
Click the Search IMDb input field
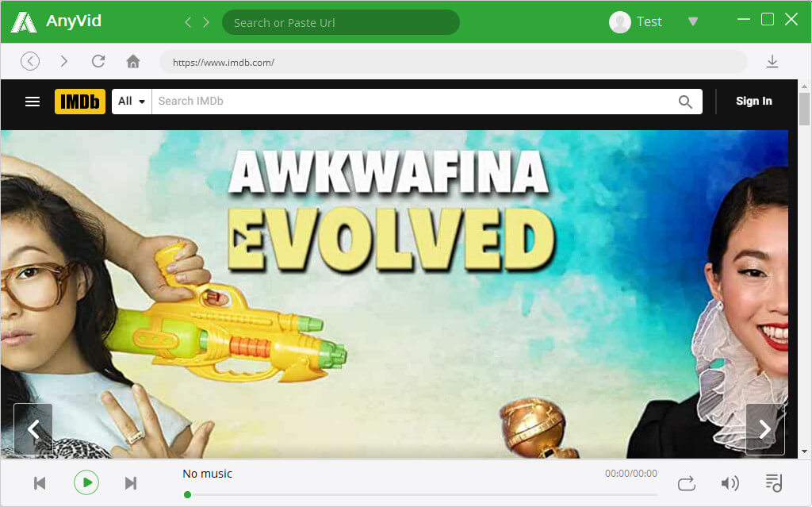point(414,101)
